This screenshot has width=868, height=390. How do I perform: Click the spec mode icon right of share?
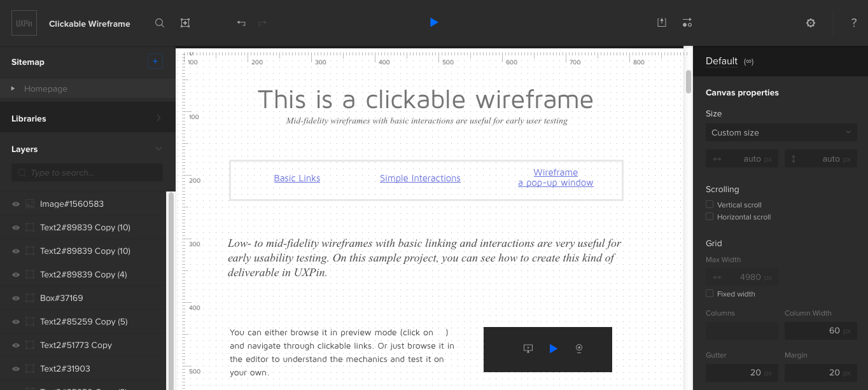point(687,22)
